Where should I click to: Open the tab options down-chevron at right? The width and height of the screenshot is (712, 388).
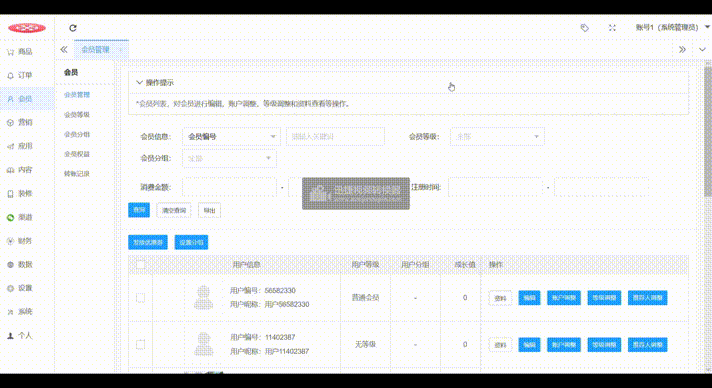click(x=702, y=50)
